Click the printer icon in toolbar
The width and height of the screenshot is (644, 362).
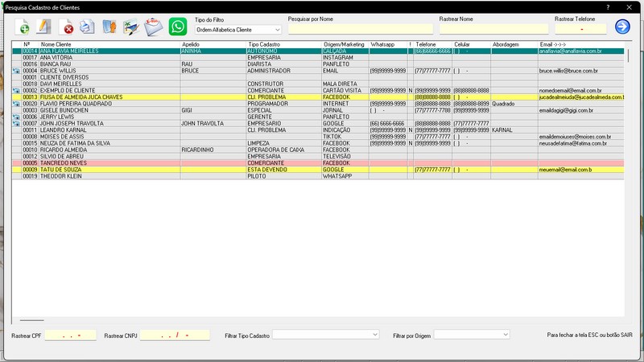[87, 27]
